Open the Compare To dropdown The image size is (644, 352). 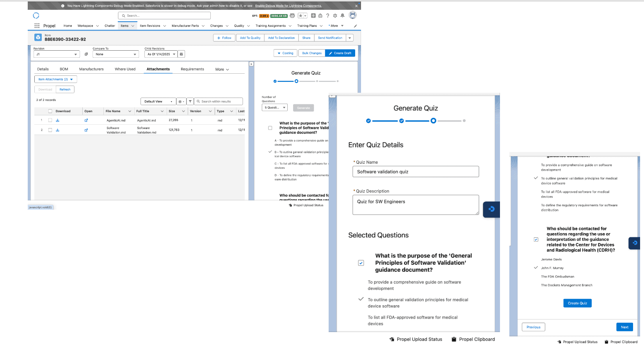pos(116,54)
